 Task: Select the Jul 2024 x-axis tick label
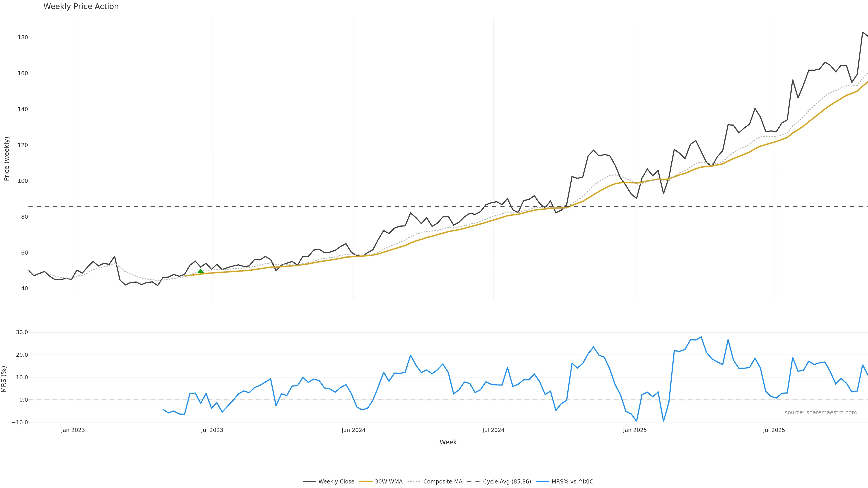(493, 430)
